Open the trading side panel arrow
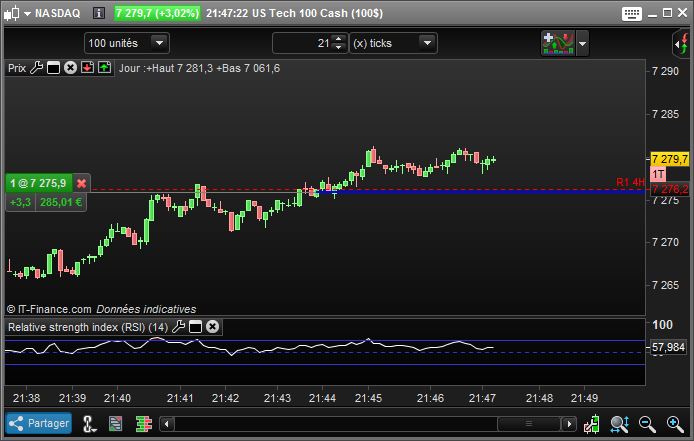The width and height of the screenshot is (694, 441). tap(682, 43)
